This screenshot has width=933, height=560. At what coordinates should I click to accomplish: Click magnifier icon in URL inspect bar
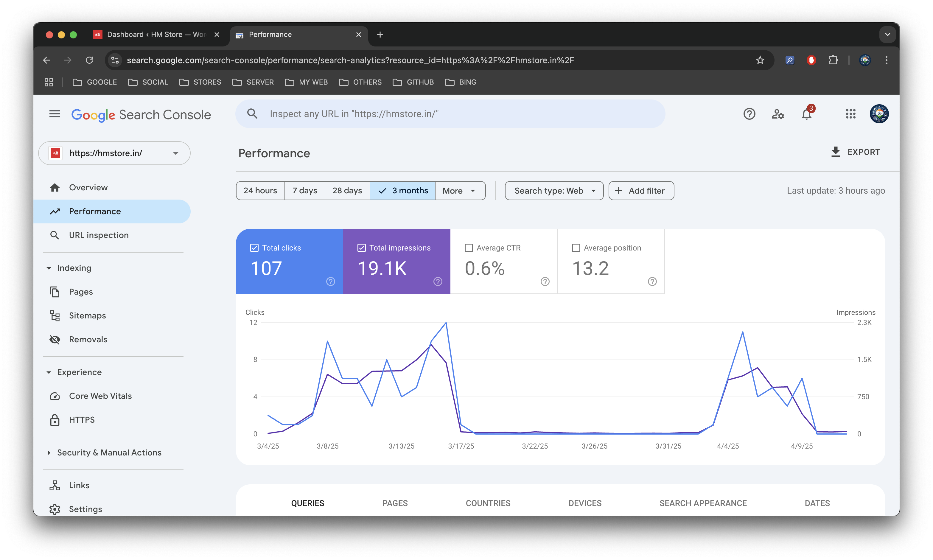coord(252,114)
